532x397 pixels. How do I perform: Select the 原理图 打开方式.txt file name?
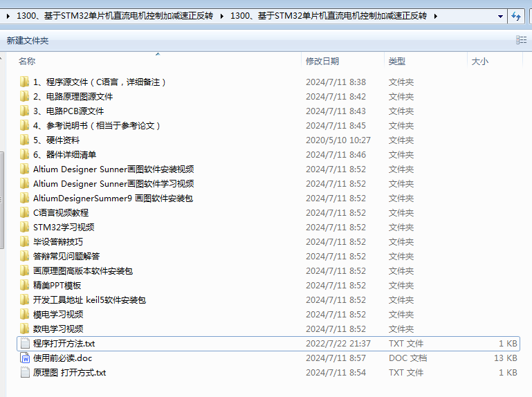[x=70, y=373]
